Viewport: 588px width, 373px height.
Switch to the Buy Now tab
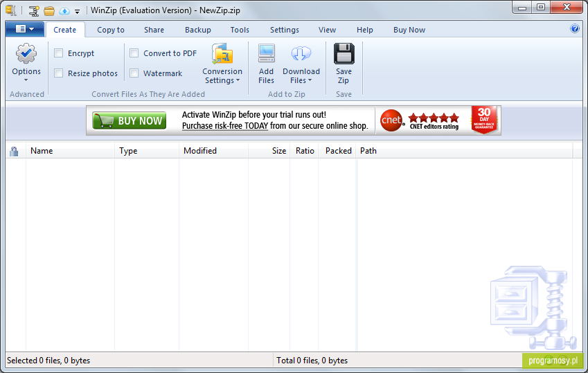[x=409, y=30]
